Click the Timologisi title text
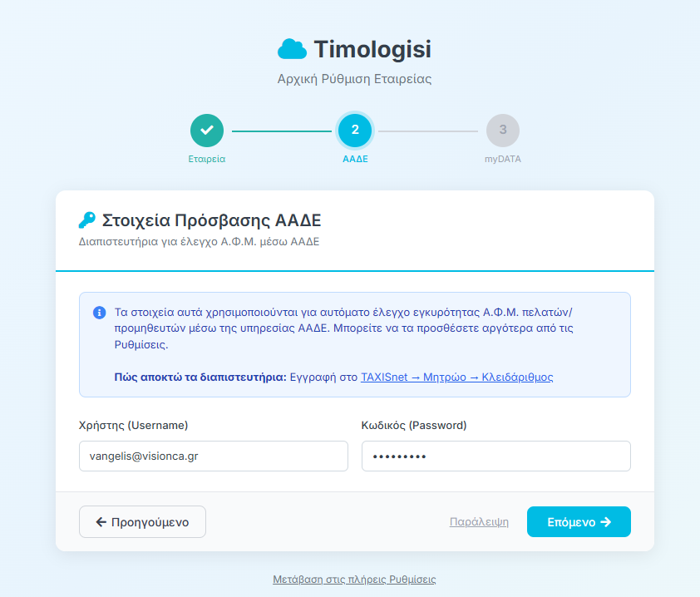This screenshot has width=700, height=597. click(x=372, y=50)
